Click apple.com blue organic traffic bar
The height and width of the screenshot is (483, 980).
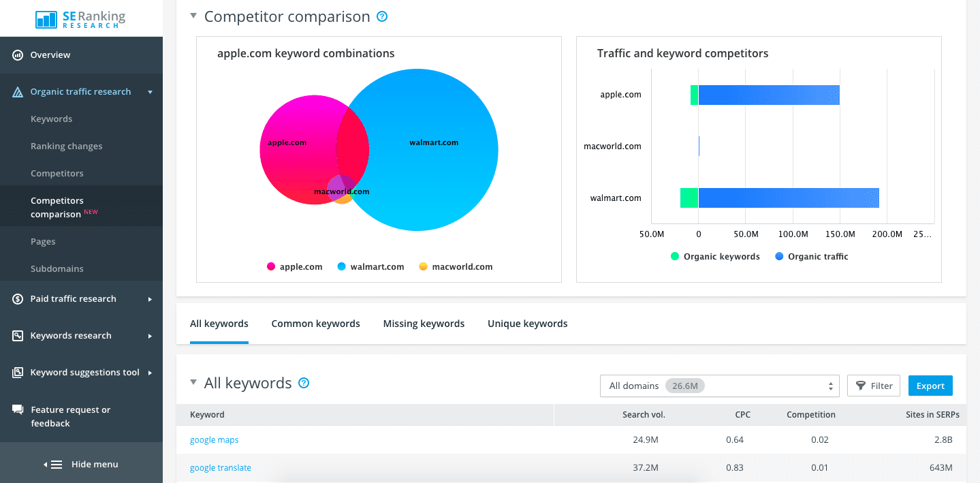(x=769, y=95)
